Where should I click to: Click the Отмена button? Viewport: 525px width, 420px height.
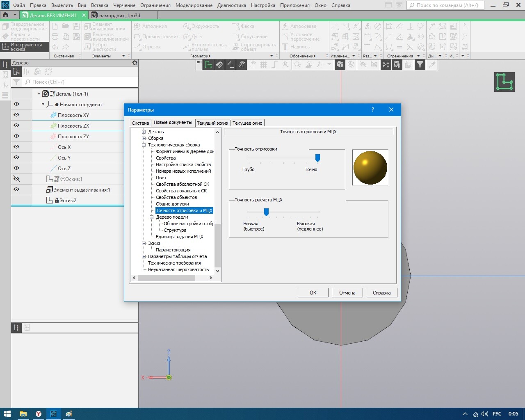[x=347, y=292]
